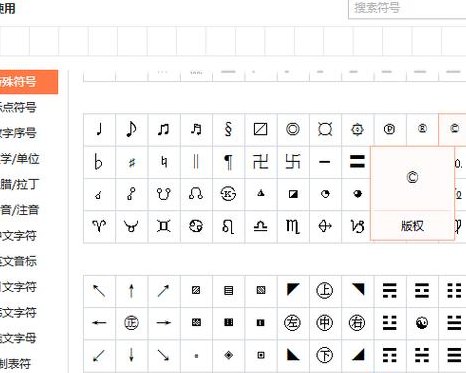Select the 制表符 category
The height and width of the screenshot is (373, 466).
pyautogui.click(x=16, y=364)
